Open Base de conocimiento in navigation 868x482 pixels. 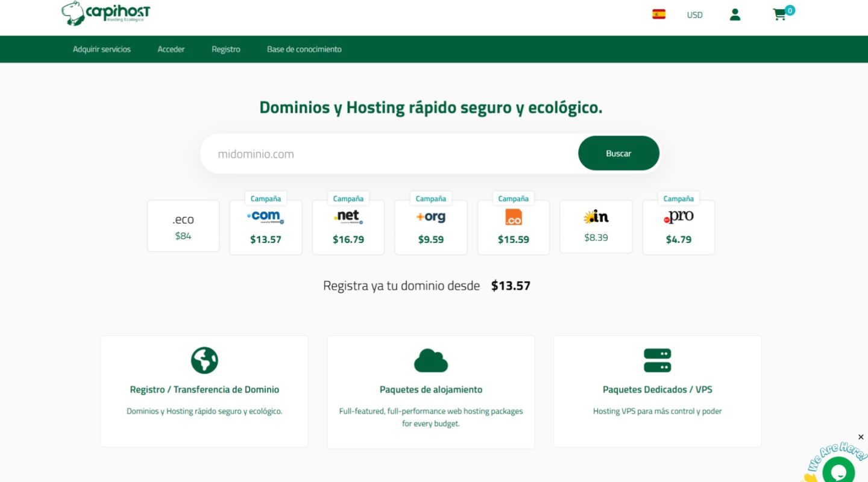tap(304, 49)
